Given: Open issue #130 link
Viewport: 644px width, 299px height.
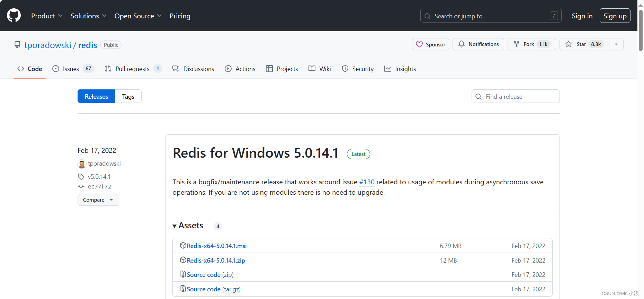Looking at the screenshot, I should click(367, 182).
